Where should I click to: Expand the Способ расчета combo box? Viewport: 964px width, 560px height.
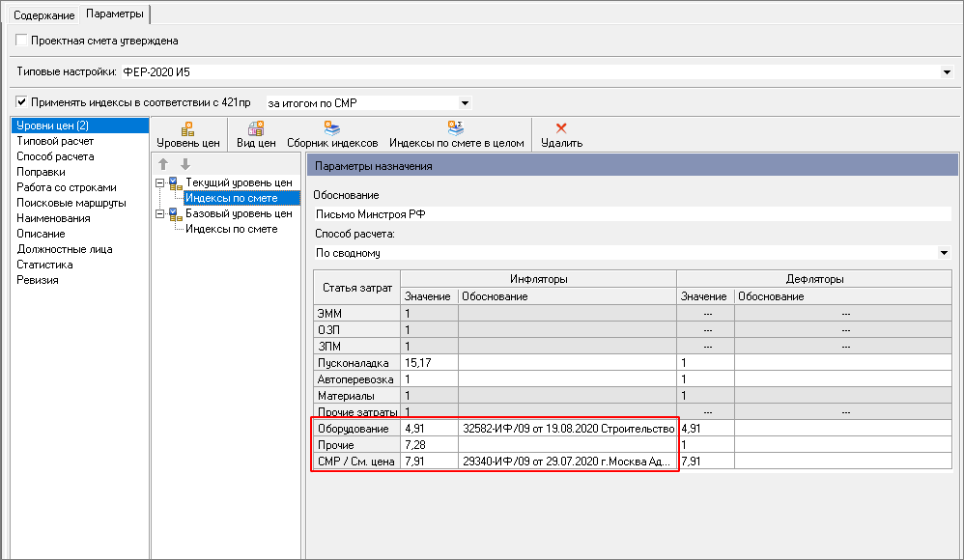944,253
